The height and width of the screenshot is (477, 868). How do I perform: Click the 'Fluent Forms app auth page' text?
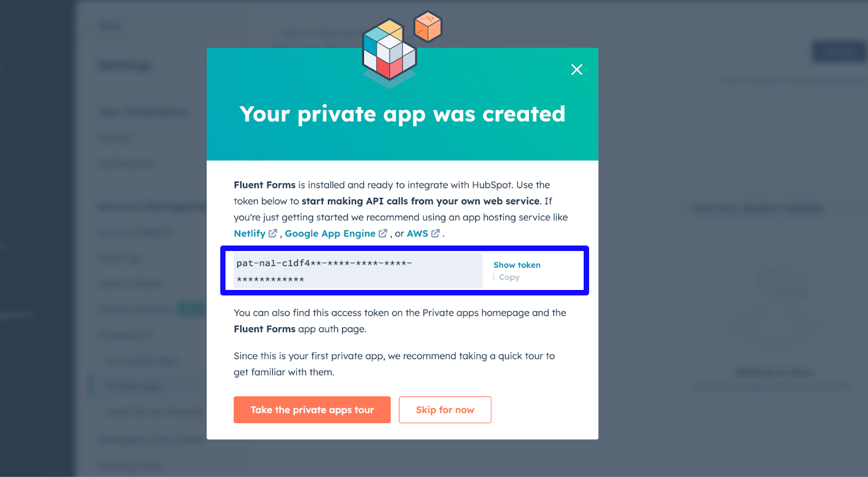300,329
